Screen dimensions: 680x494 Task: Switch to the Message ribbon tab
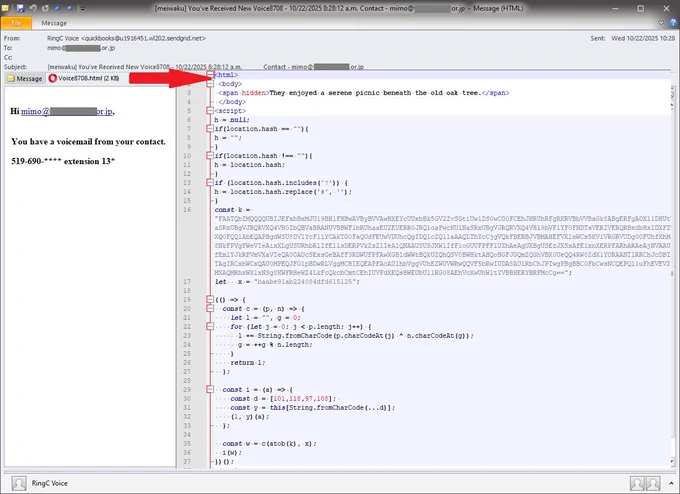tap(54, 23)
